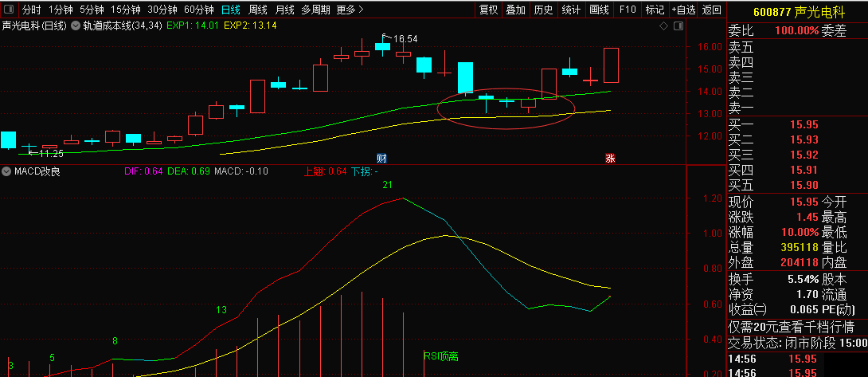Select the 月线 monthly chart tab
Screen dimensions: 868x377
(x=284, y=10)
